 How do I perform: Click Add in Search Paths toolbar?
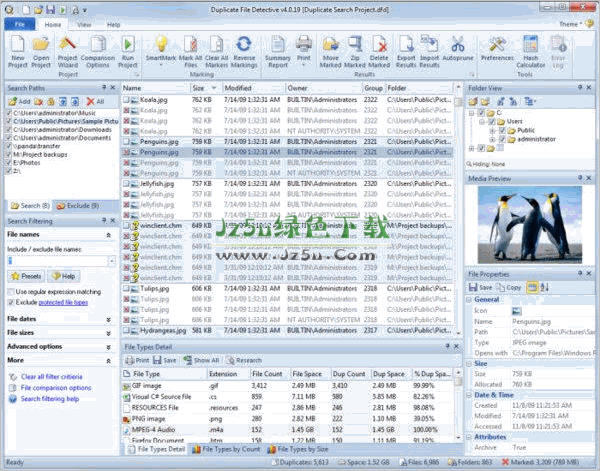pos(19,101)
